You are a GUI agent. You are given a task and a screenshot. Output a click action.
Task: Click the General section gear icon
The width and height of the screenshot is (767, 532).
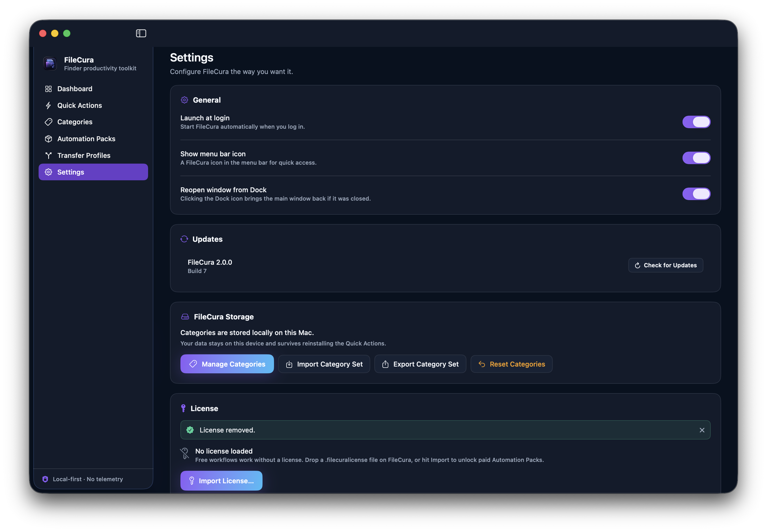click(184, 100)
